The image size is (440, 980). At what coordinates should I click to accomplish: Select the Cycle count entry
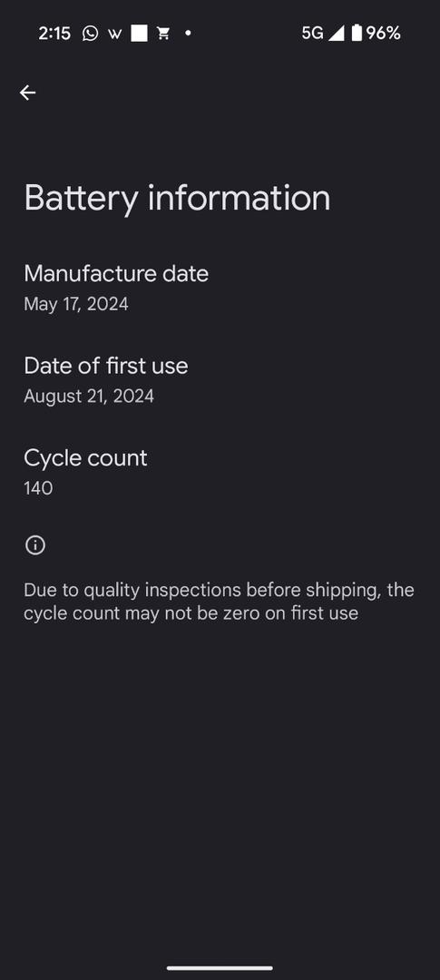coord(220,473)
